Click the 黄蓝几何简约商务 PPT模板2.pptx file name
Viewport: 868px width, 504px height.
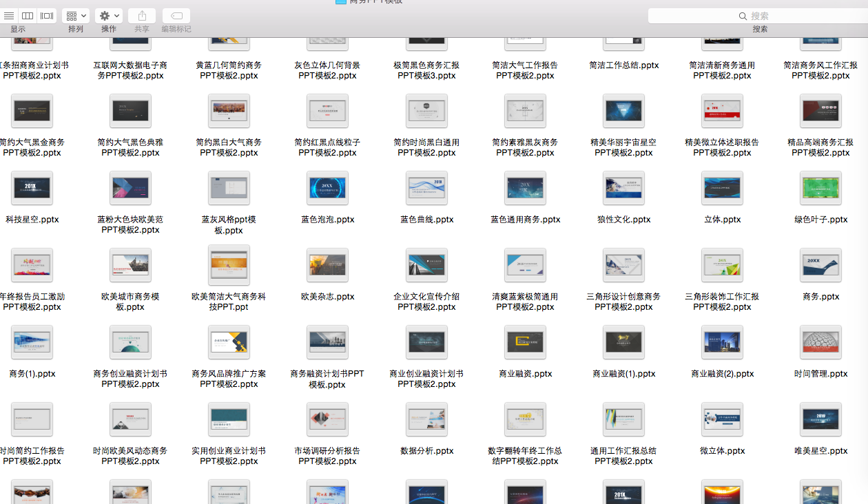pos(229,70)
